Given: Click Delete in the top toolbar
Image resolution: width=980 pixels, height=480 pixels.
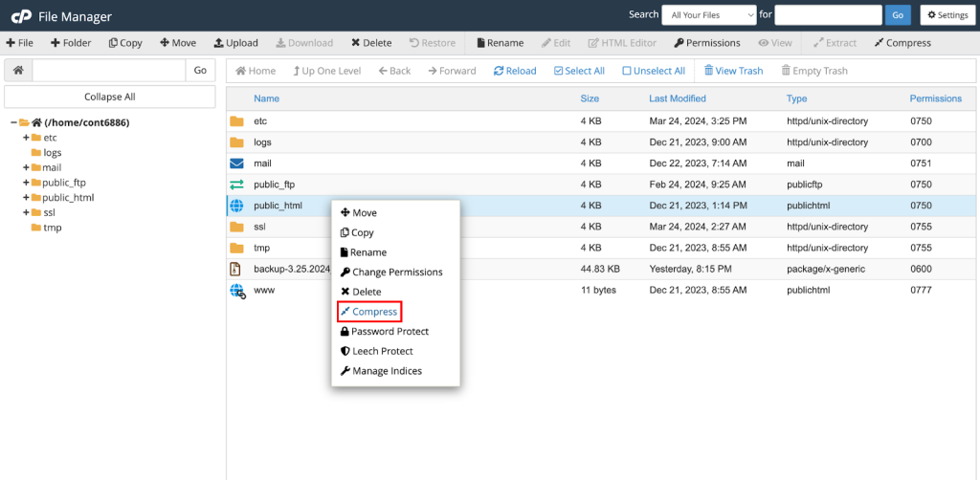Looking at the screenshot, I should click(371, 43).
